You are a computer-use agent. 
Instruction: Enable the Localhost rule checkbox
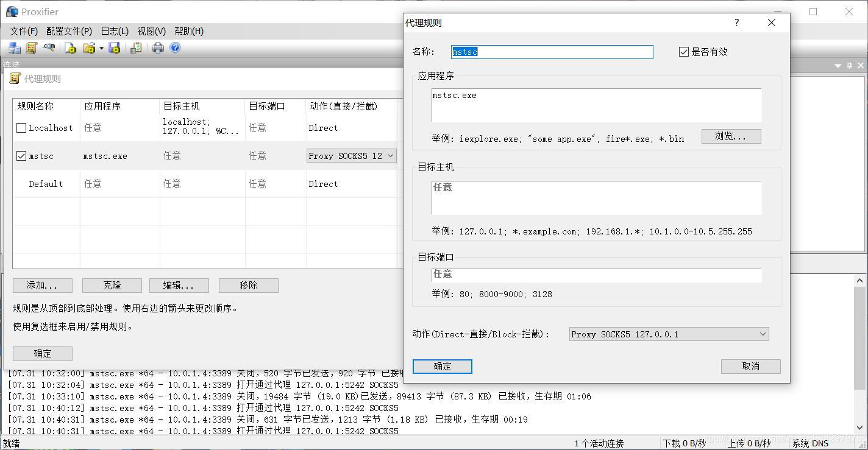tap(21, 128)
